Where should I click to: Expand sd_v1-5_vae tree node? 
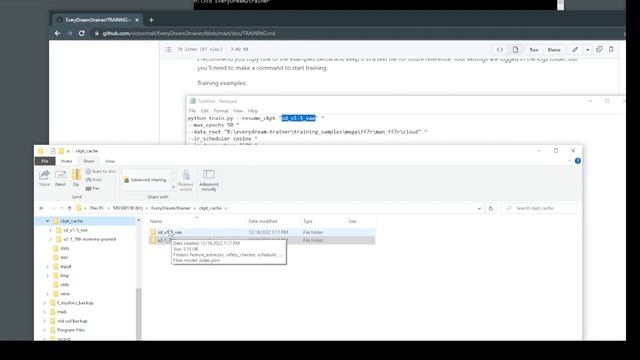51,230
